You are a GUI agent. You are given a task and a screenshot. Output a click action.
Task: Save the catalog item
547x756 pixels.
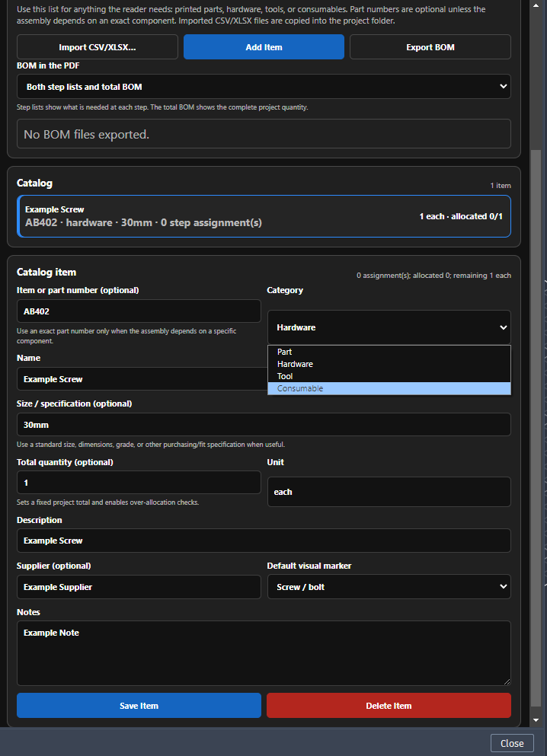coord(139,706)
